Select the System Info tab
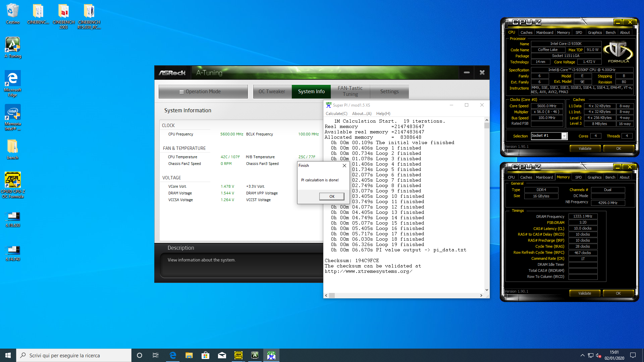The image size is (644, 362). (311, 92)
